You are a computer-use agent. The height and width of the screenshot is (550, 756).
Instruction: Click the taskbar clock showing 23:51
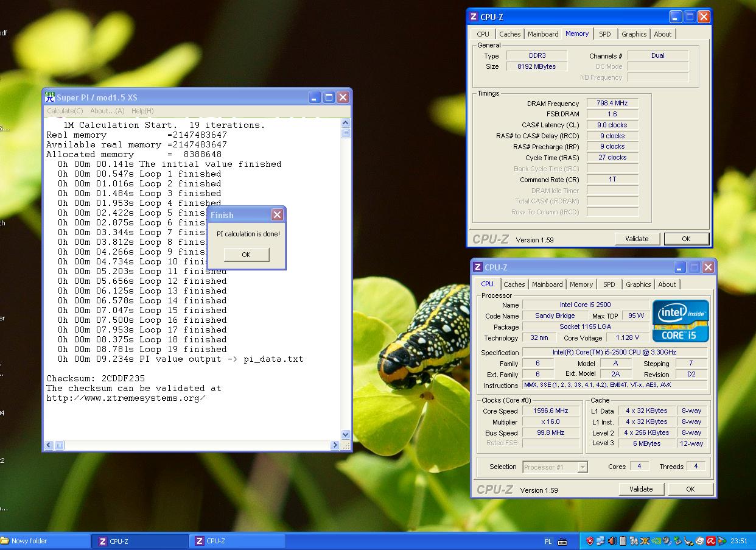point(738,541)
